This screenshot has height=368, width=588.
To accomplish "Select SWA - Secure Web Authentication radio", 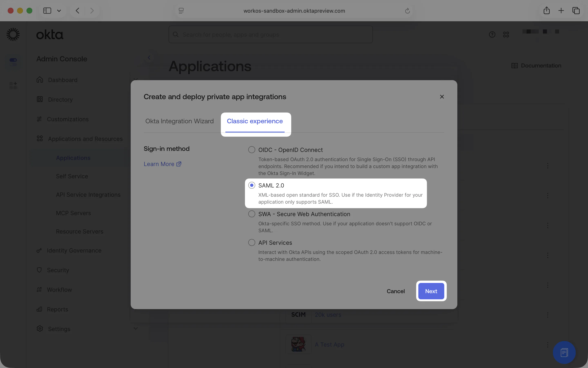I will pos(252,214).
